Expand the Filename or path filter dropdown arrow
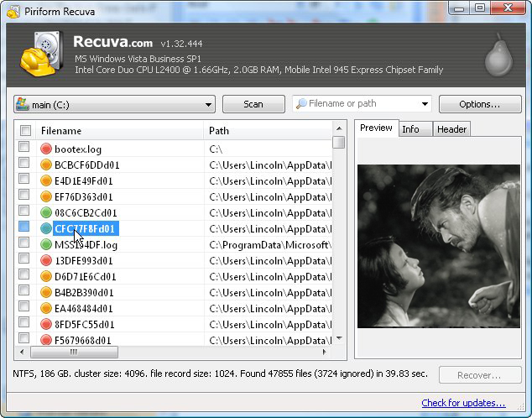The width and height of the screenshot is (532, 418). coord(425,105)
